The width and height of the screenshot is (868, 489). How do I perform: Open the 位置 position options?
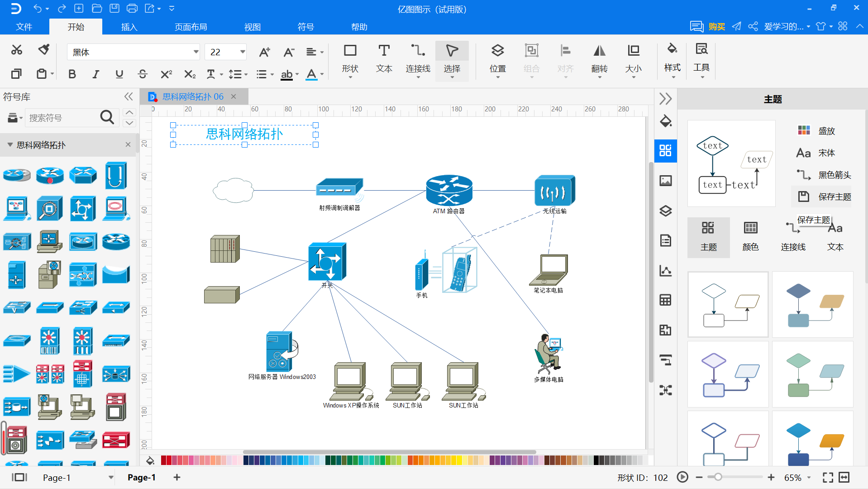tap(497, 60)
